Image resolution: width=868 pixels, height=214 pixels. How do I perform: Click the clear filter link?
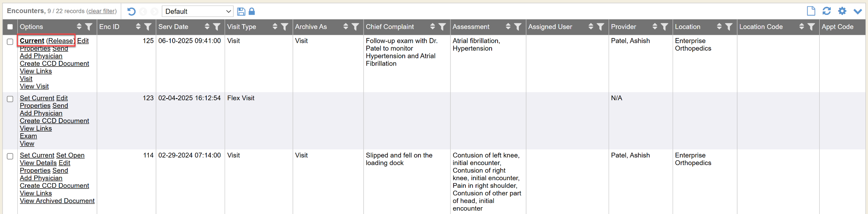point(101,11)
